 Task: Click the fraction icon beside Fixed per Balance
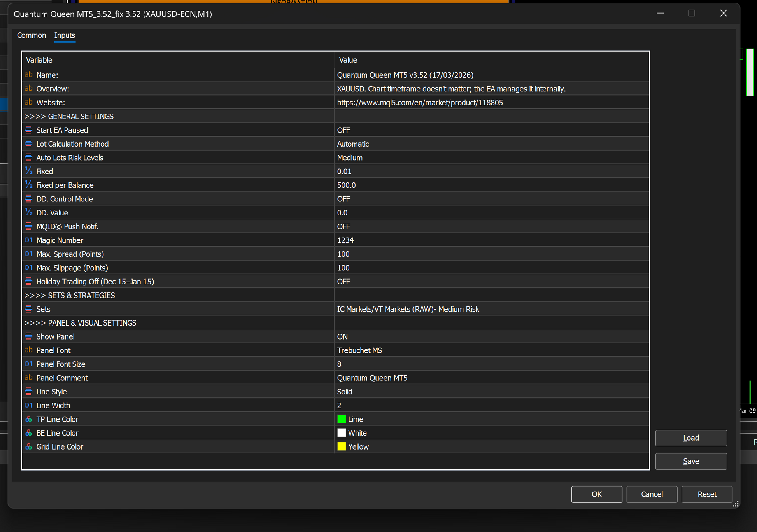tap(28, 185)
